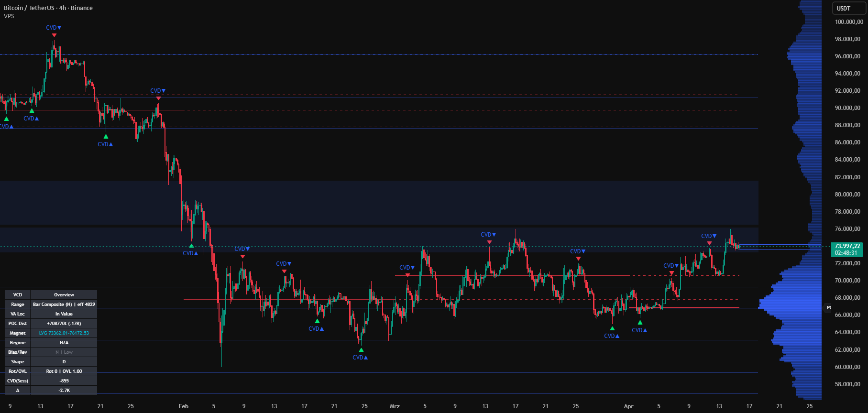868x413 pixels.
Task: Click the 'Bias/Rev' row label
Action: [18, 352]
